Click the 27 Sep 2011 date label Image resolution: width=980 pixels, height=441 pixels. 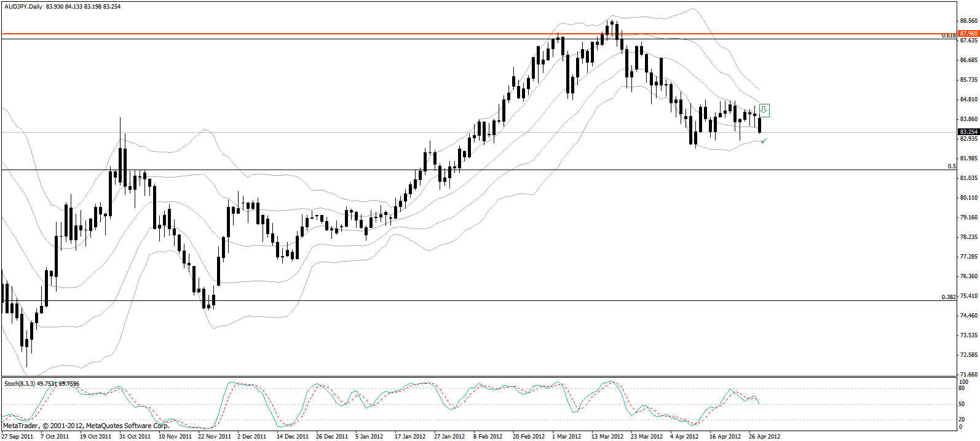(x=17, y=437)
